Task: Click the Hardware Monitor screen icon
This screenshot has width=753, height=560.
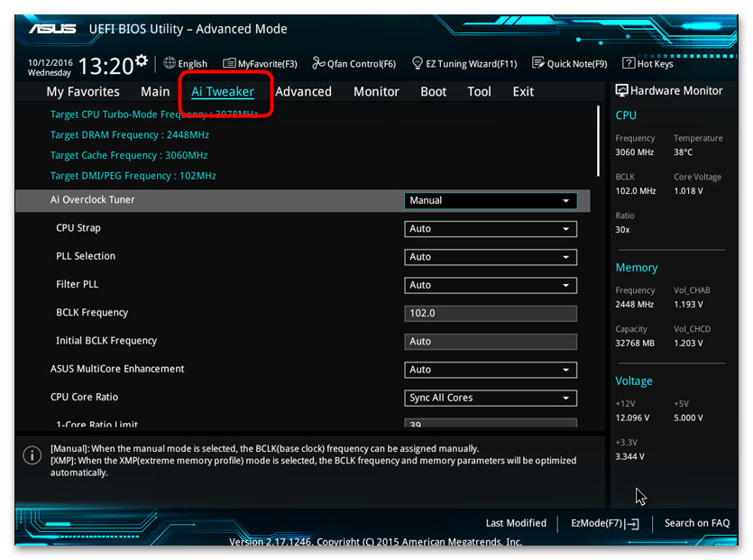Action: (x=621, y=90)
